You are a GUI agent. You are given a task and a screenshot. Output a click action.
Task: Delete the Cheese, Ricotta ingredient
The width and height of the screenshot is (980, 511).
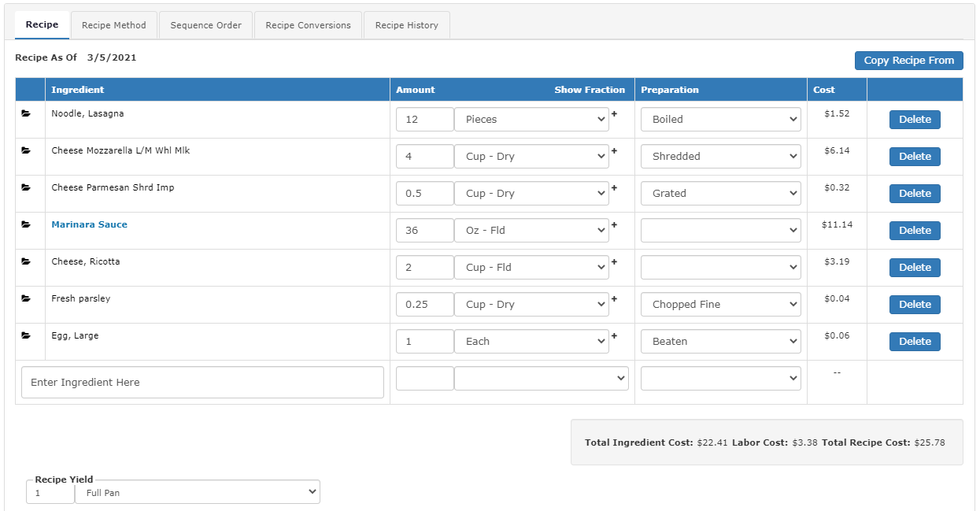tap(915, 268)
